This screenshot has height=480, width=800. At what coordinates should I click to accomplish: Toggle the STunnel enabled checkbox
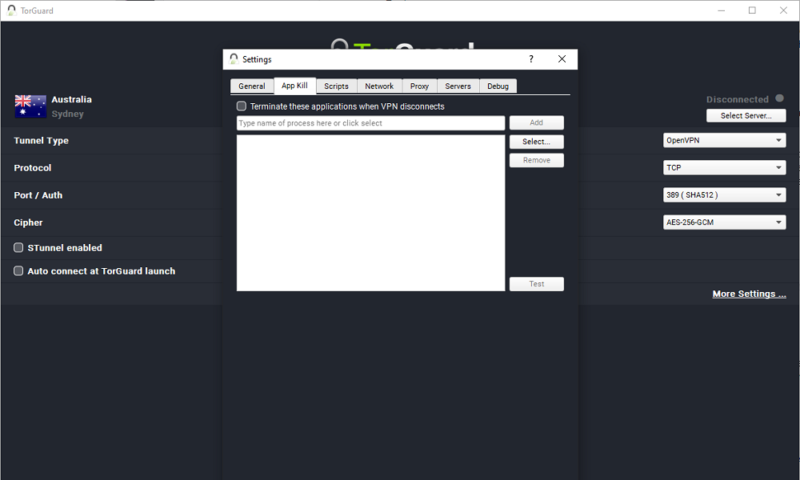[x=19, y=247]
